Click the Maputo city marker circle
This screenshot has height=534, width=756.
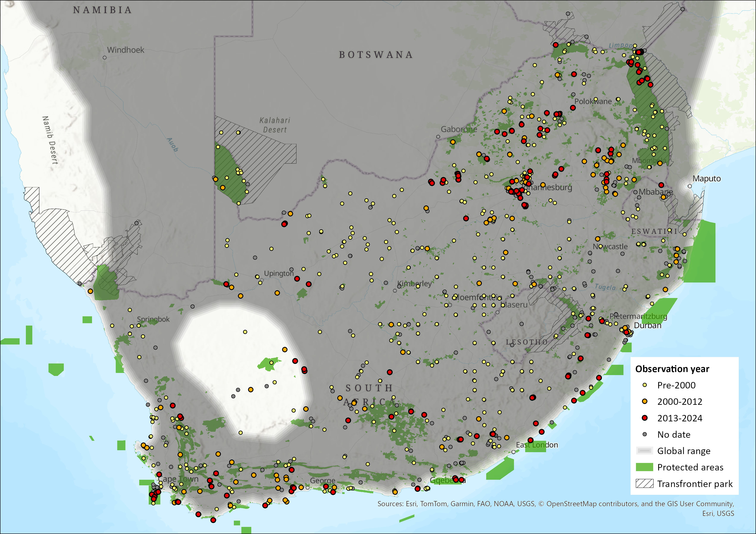[x=689, y=186]
